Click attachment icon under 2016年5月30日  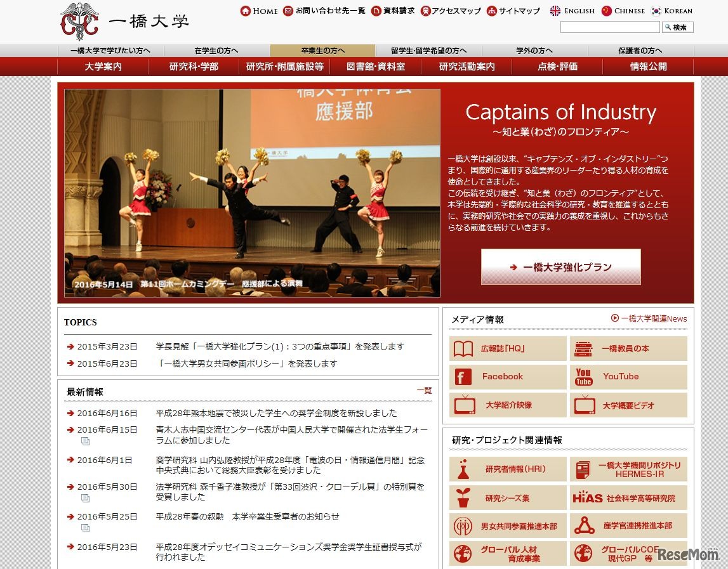pos(85,498)
